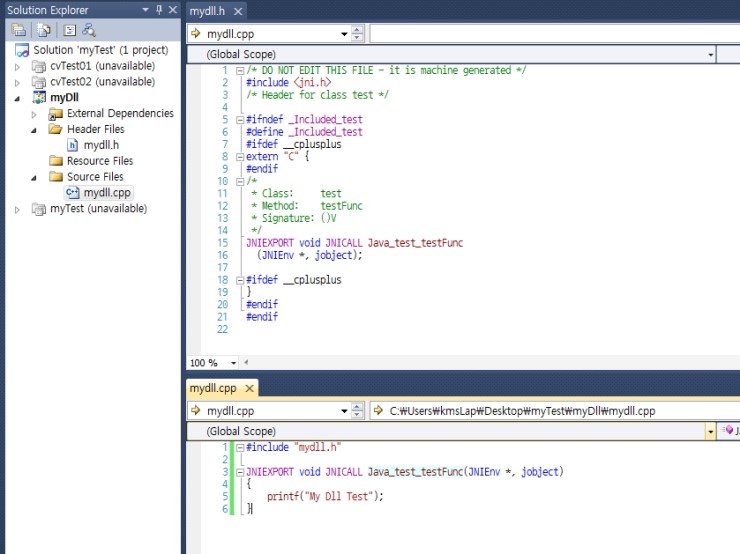Select the cvTest01 project icon
Image resolution: width=740 pixels, height=554 pixels.
tap(39, 66)
